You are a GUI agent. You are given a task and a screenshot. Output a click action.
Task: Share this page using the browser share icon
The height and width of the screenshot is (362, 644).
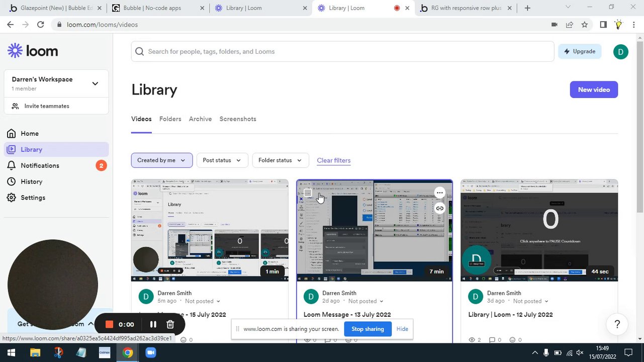(x=570, y=25)
